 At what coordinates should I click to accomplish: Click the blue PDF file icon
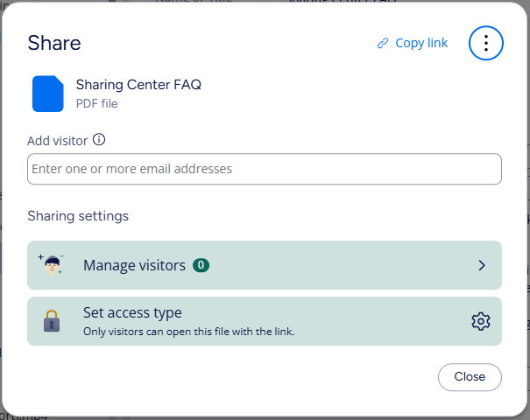[48, 94]
